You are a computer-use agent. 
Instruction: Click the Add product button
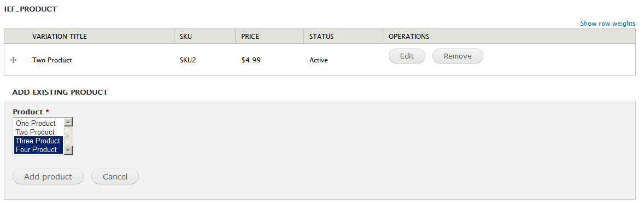(48, 177)
